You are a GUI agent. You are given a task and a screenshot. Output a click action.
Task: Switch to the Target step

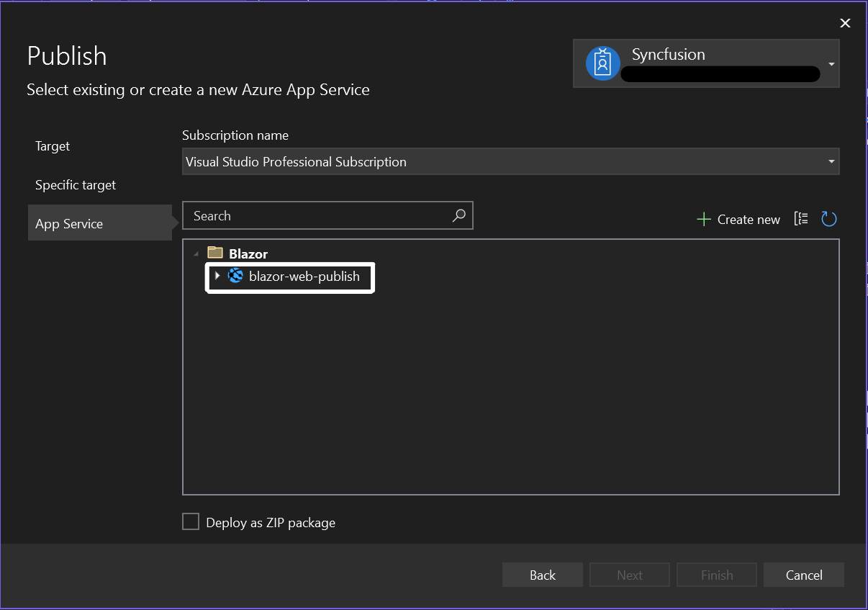[x=52, y=145]
